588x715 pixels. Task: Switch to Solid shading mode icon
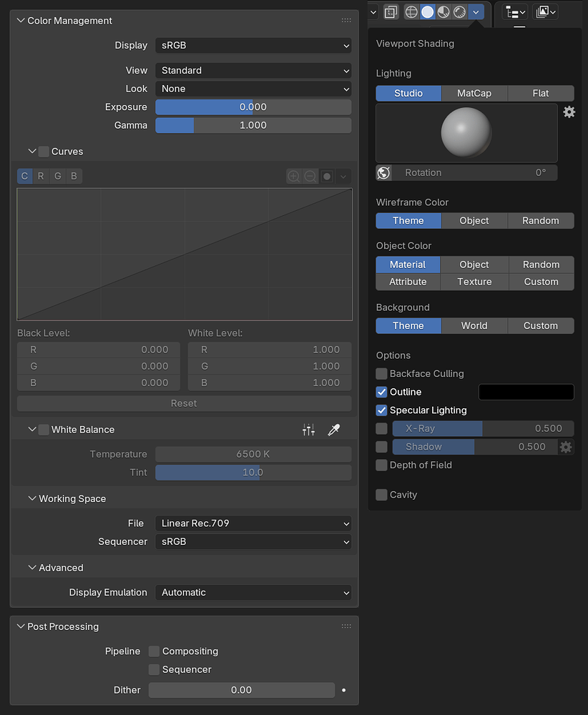[x=428, y=12]
